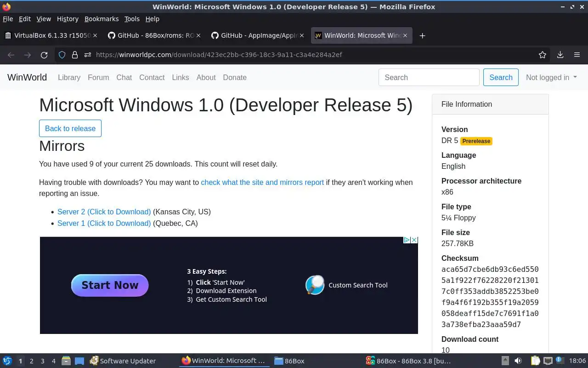The image size is (588, 368).
Task: Switch to workspace 2 in pager
Action: tap(31, 361)
